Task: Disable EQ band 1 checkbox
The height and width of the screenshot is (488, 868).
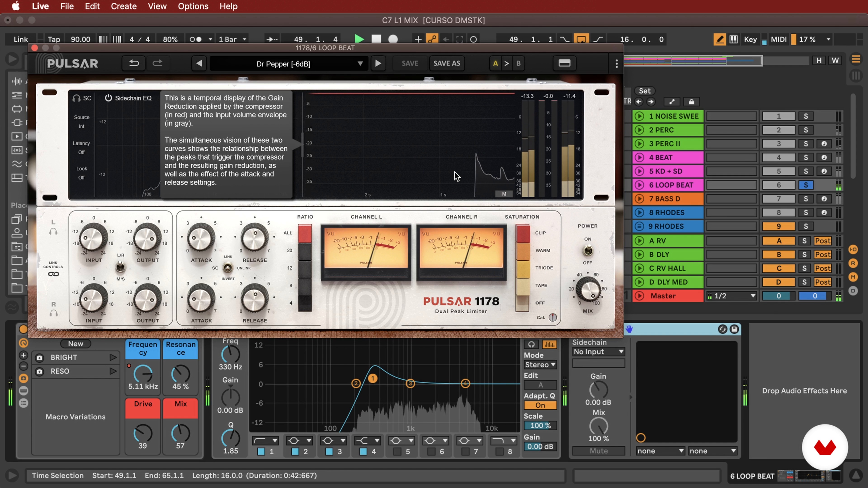Action: tap(261, 451)
